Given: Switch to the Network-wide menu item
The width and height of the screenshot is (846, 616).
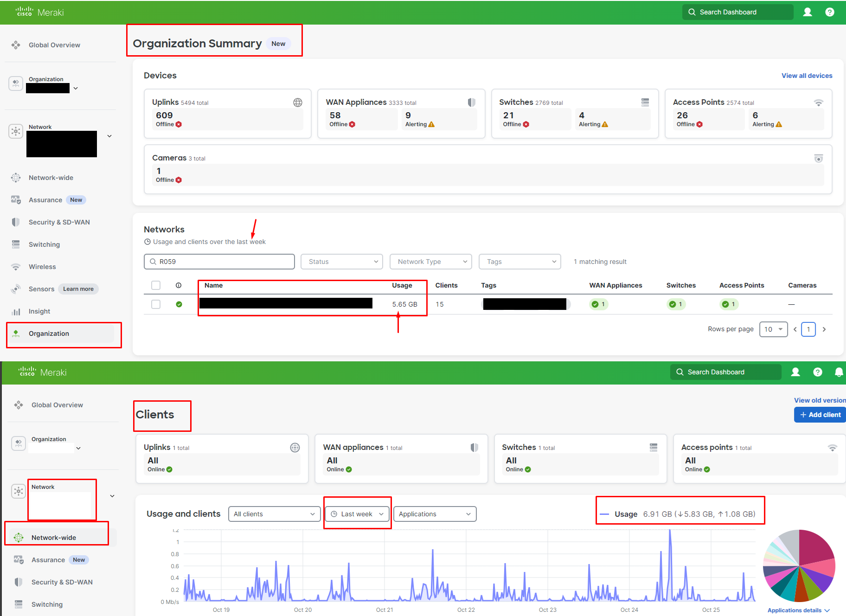Looking at the screenshot, I should (x=53, y=537).
